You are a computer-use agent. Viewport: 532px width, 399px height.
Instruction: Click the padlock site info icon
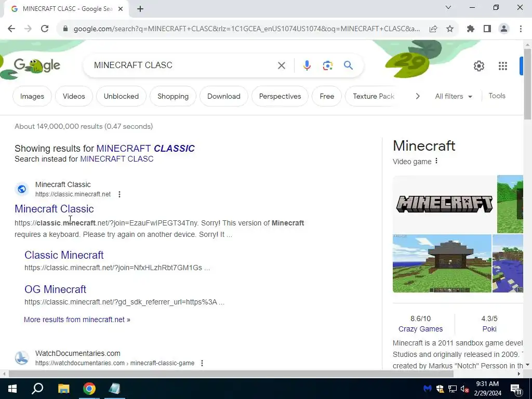click(65, 29)
